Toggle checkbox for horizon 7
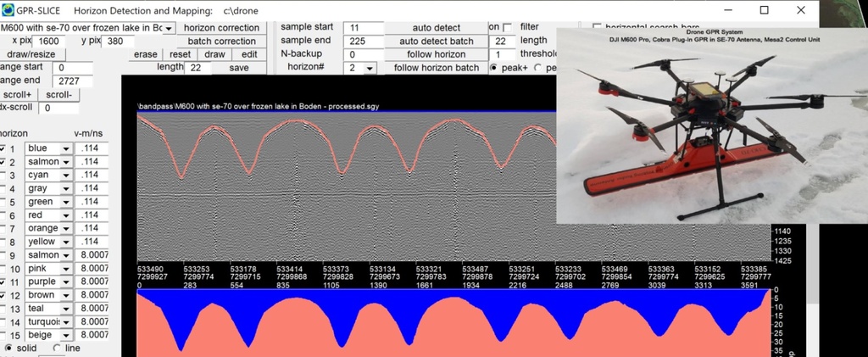Screen dimensions: 868x357 coord(3,229)
